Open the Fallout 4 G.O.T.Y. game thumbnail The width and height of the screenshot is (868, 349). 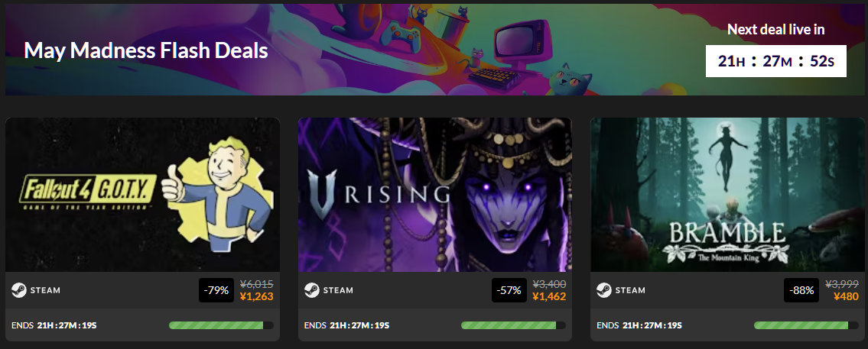pyautogui.click(x=142, y=195)
